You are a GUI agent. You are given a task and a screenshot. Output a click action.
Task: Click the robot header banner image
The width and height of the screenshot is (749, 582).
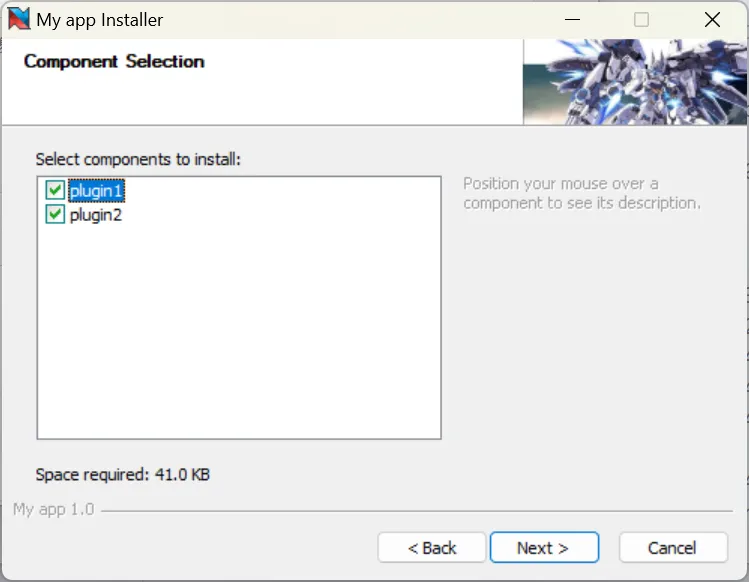click(x=635, y=82)
